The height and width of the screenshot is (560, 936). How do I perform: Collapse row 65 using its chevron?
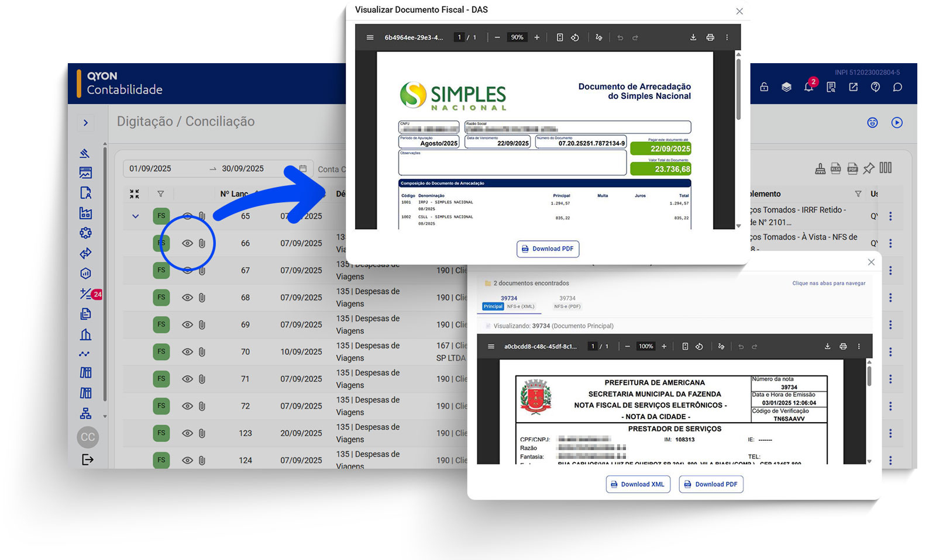tap(136, 216)
